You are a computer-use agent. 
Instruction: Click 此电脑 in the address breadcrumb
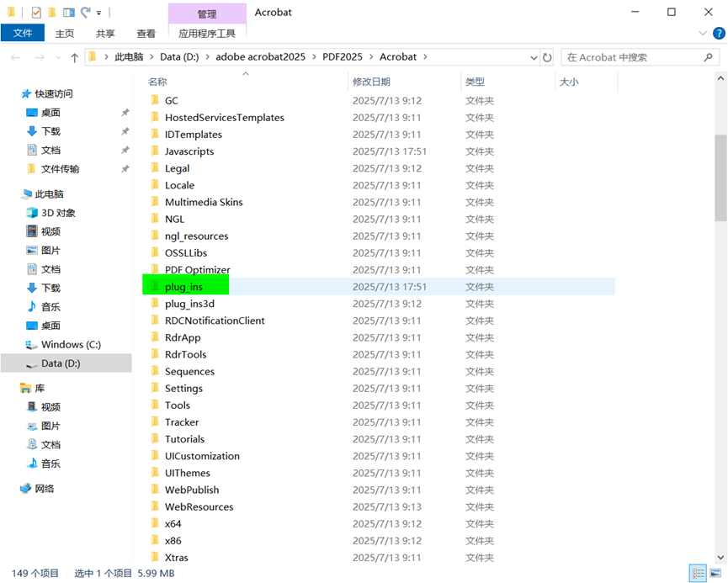coord(129,57)
